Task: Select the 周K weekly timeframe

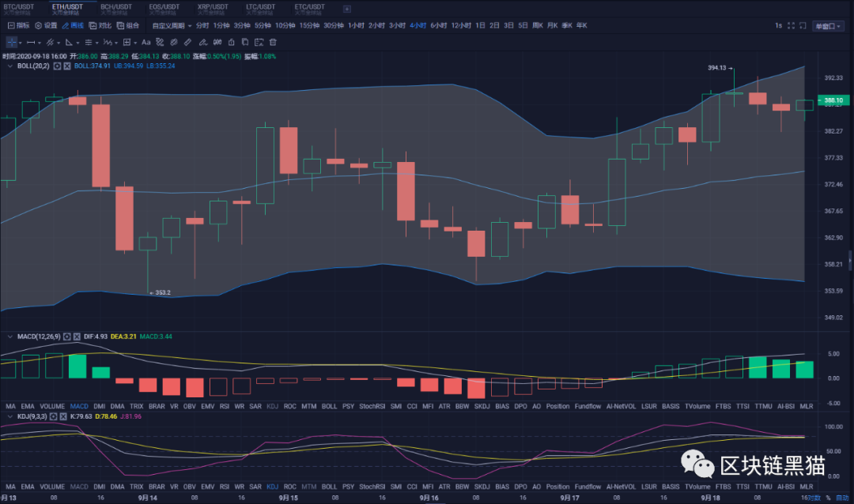Action: coord(539,25)
